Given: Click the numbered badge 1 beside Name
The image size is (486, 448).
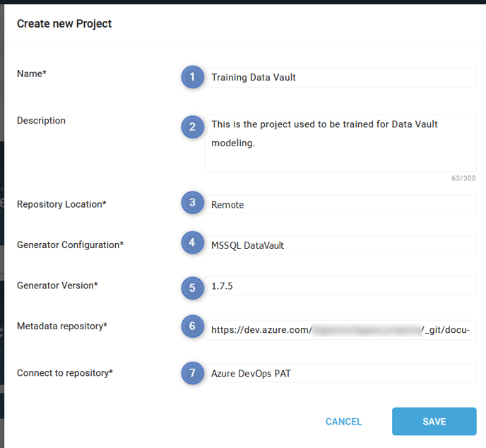Looking at the screenshot, I should coord(192,77).
